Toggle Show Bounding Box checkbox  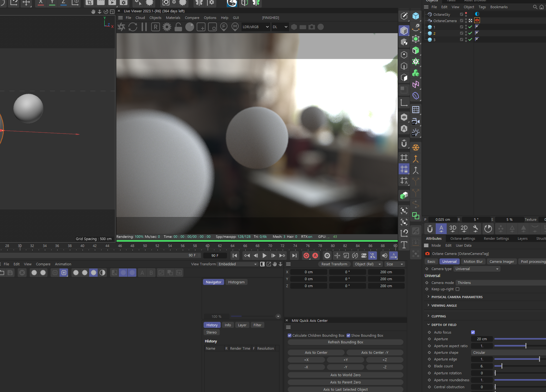coord(348,335)
